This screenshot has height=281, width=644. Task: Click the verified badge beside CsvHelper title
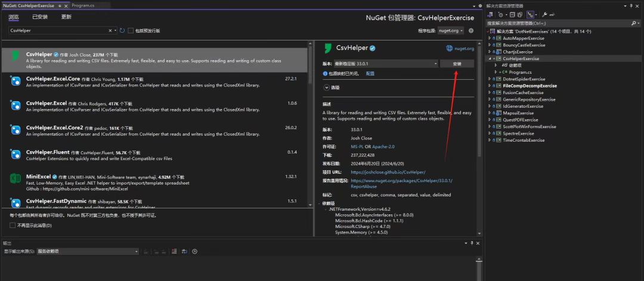pos(372,48)
